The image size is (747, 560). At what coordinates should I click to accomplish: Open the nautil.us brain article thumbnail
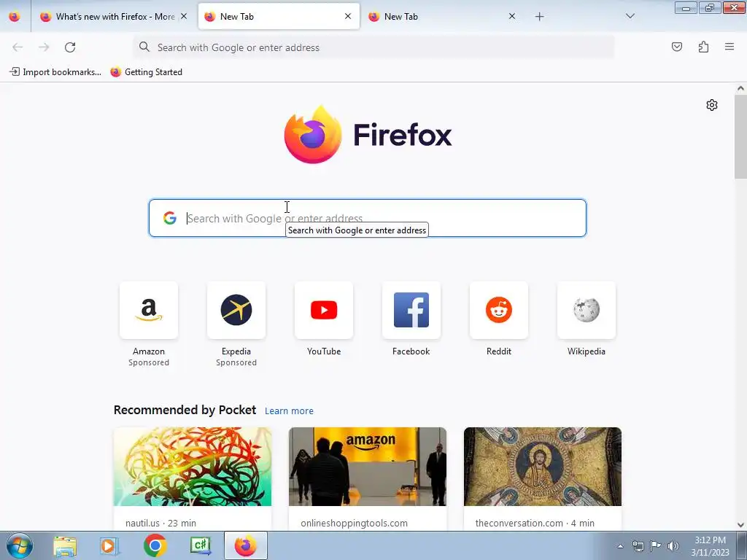[x=193, y=467]
